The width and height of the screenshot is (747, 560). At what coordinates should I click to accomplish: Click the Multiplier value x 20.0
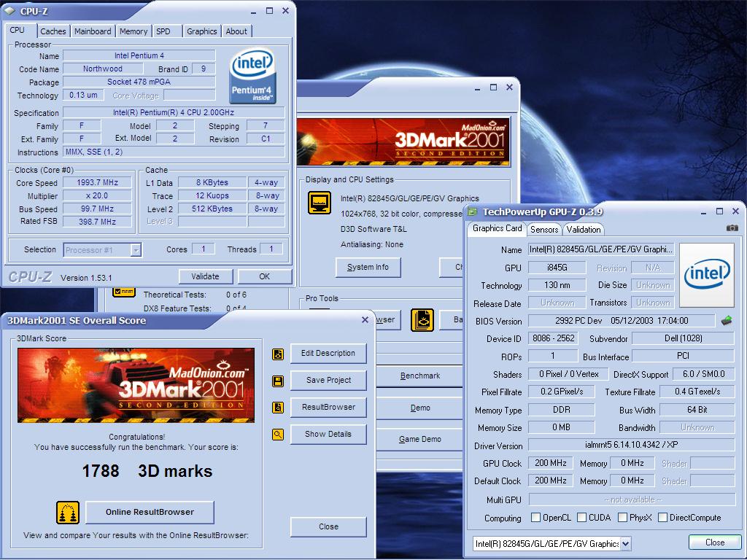97,195
